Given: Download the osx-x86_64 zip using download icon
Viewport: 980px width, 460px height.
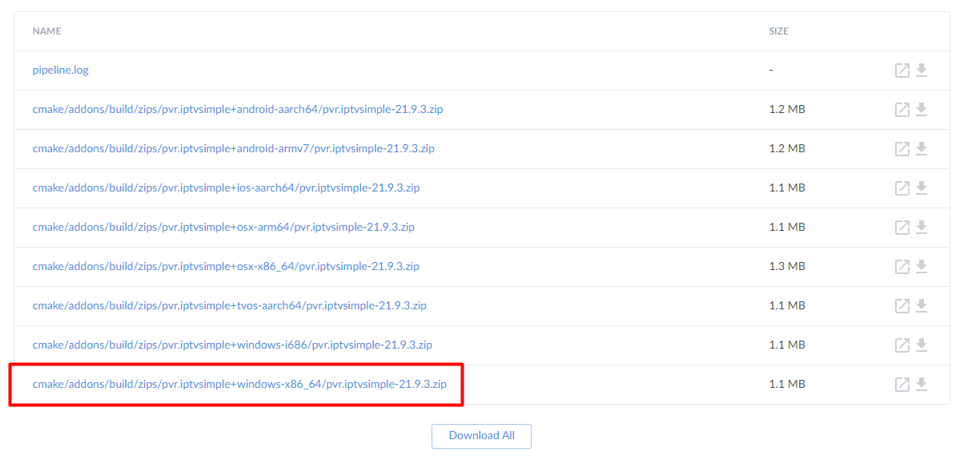Looking at the screenshot, I should pyautogui.click(x=922, y=266).
